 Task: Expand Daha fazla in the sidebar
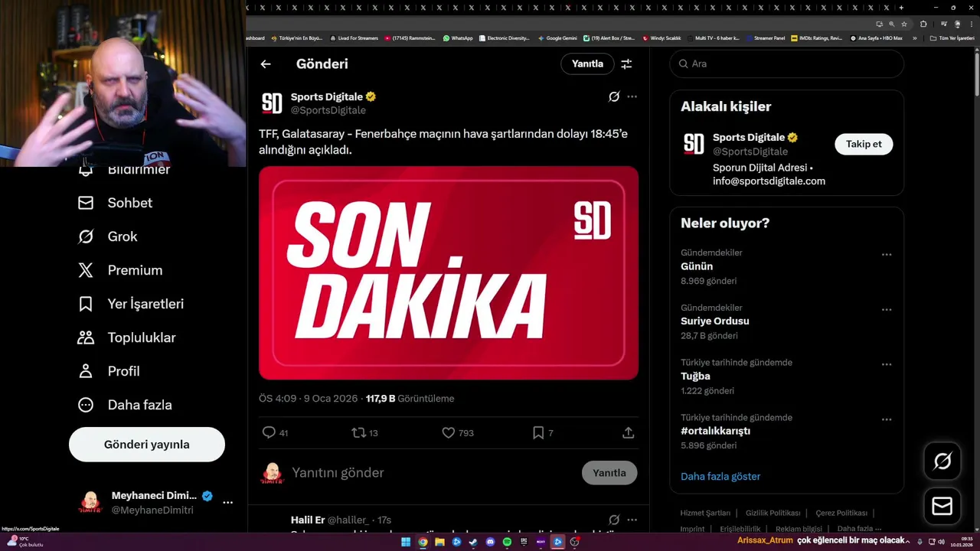125,405
